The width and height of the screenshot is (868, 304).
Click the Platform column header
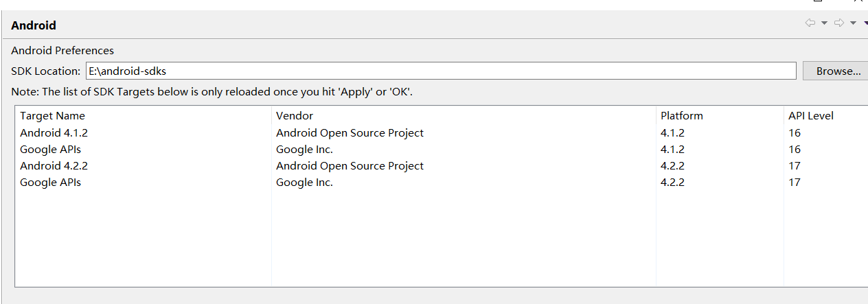click(x=682, y=116)
